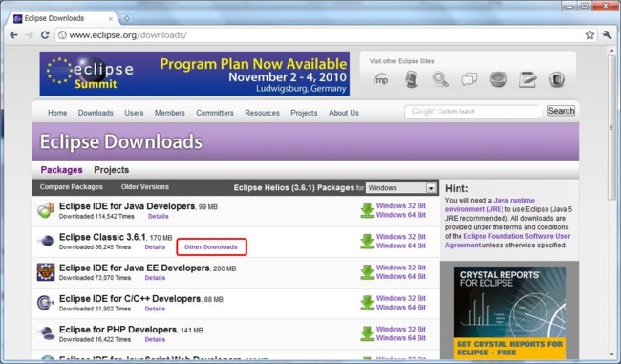Click the C/C++ Developers package icon
The height and width of the screenshot is (364, 621).
[x=46, y=303]
